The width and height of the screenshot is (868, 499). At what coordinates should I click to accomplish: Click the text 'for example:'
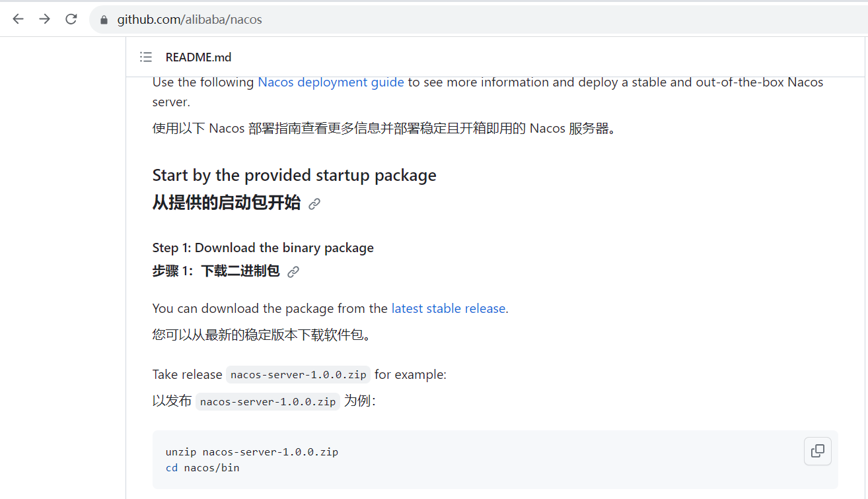pyautogui.click(x=410, y=374)
